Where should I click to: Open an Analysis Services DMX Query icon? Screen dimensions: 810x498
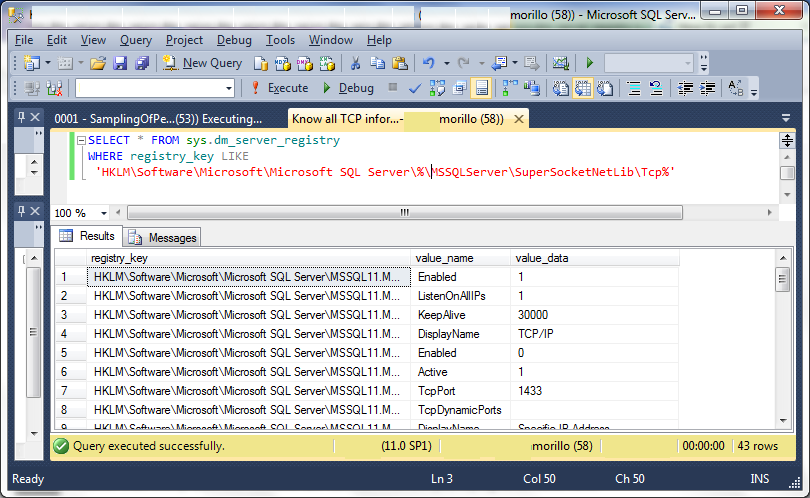click(305, 63)
